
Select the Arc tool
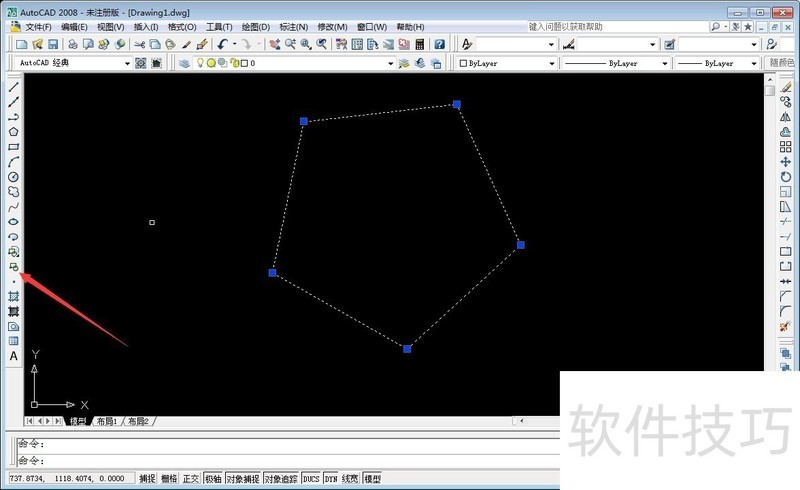(x=14, y=162)
